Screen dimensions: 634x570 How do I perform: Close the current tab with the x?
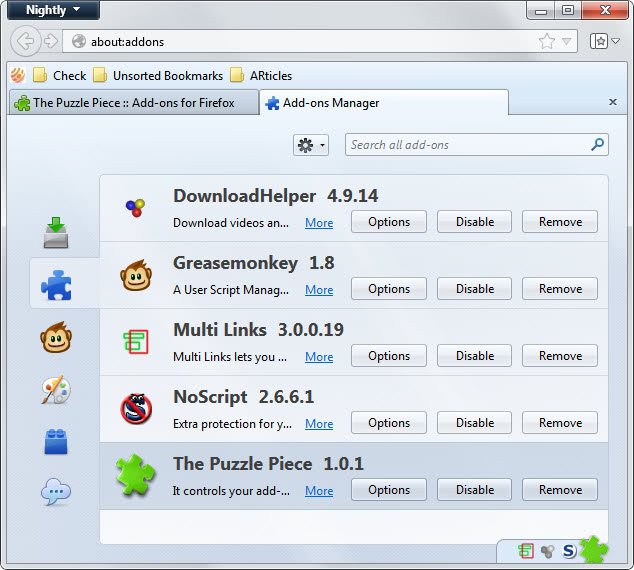point(613,102)
